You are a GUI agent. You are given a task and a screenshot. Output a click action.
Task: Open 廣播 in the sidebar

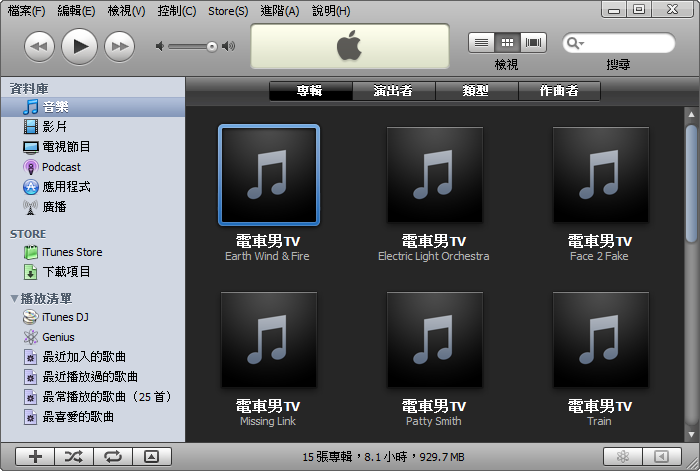[x=93, y=207]
